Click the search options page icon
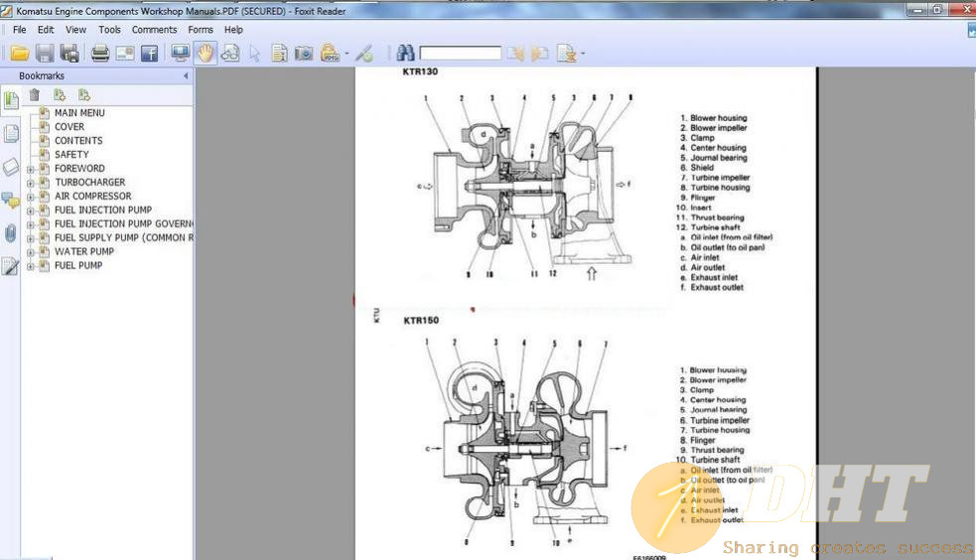The image size is (976, 560). 566,54
